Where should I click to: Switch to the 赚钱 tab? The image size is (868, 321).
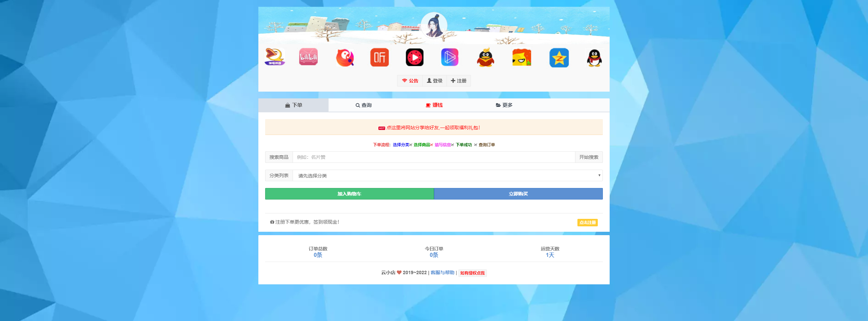point(435,105)
